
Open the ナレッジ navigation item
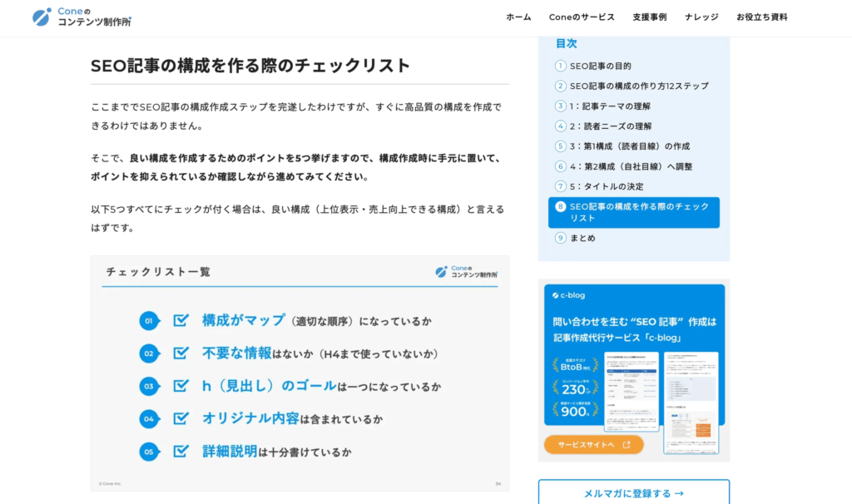click(x=701, y=17)
